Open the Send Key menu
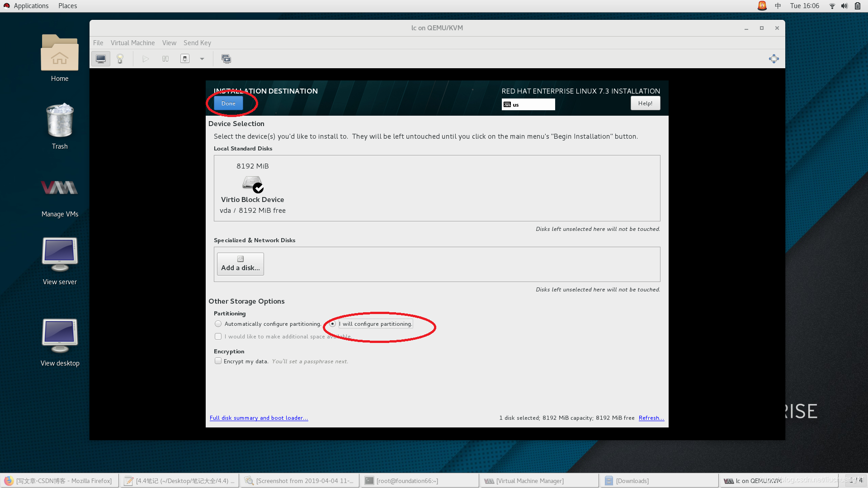868x488 pixels. pyautogui.click(x=197, y=43)
